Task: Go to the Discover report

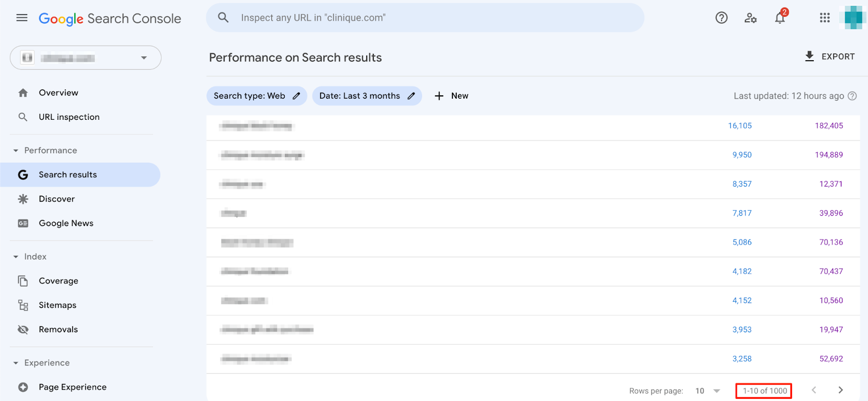Action: [x=56, y=199]
